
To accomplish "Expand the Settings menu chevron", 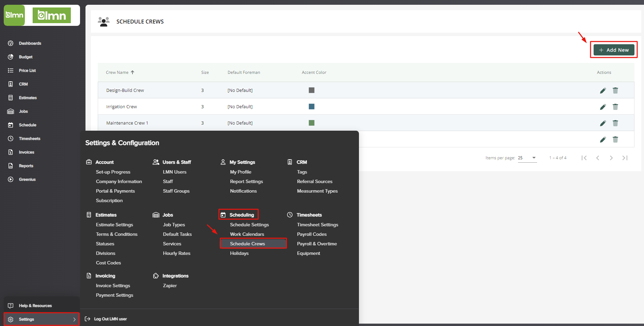I will (74, 319).
